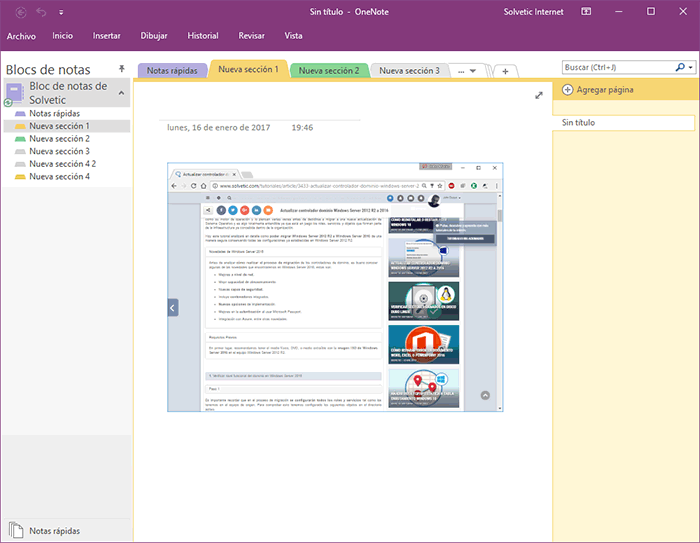Viewport: 700px width, 543px height.
Task: Show more section tabs dropdown
Action: [467, 71]
